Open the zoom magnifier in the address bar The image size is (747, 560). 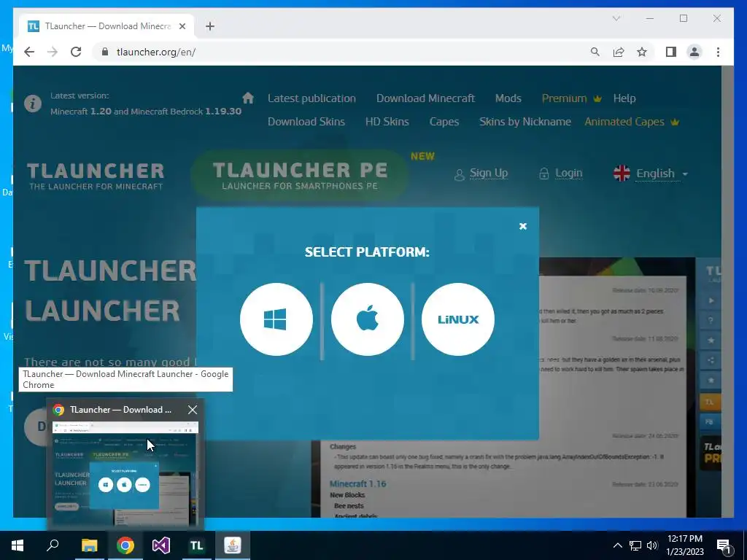595,52
